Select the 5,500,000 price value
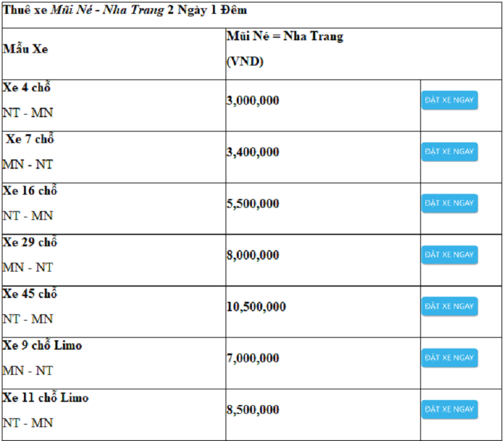Viewport: 504px width, 441px height. coord(253,204)
